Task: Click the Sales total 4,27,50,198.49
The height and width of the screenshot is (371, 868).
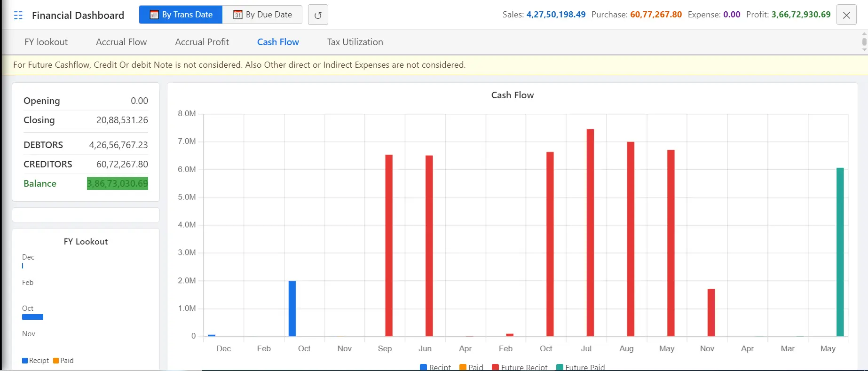Action: point(556,15)
